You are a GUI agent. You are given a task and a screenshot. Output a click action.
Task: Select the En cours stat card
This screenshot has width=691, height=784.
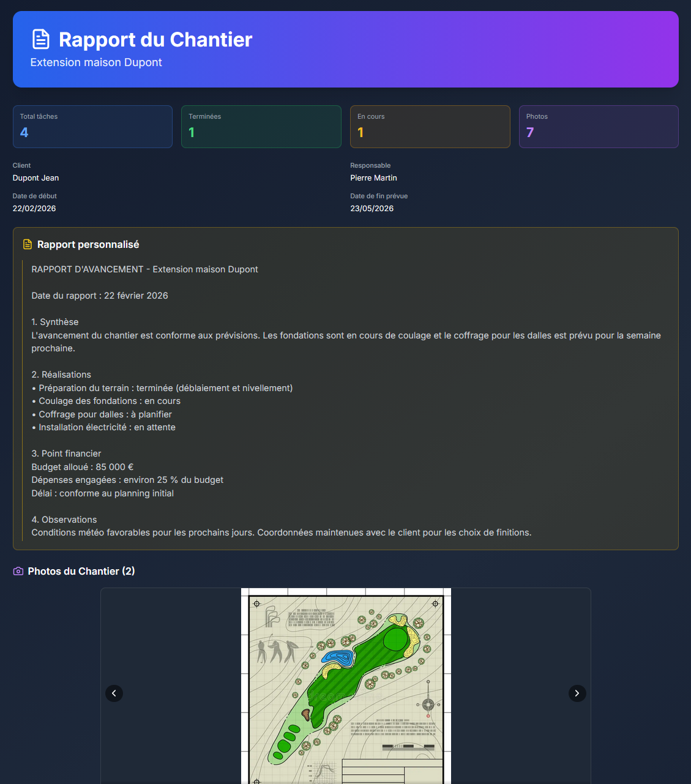(430, 127)
